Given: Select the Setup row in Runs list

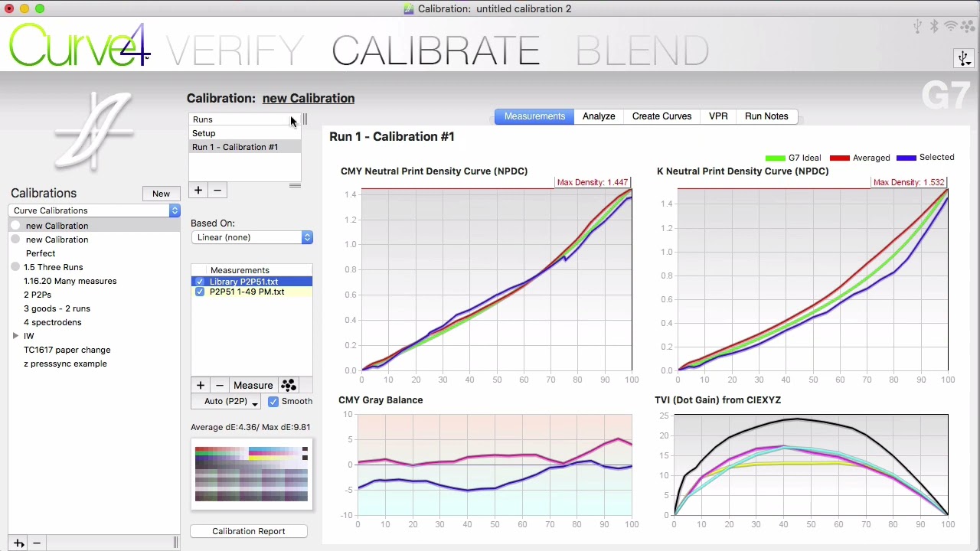Looking at the screenshot, I should point(245,133).
